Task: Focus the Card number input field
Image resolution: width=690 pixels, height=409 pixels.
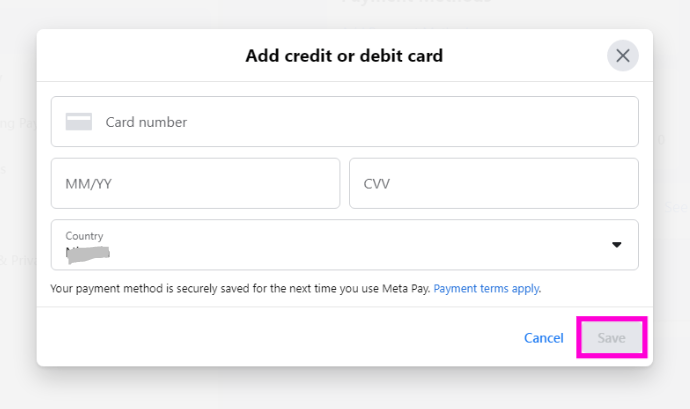Action: coord(345,122)
